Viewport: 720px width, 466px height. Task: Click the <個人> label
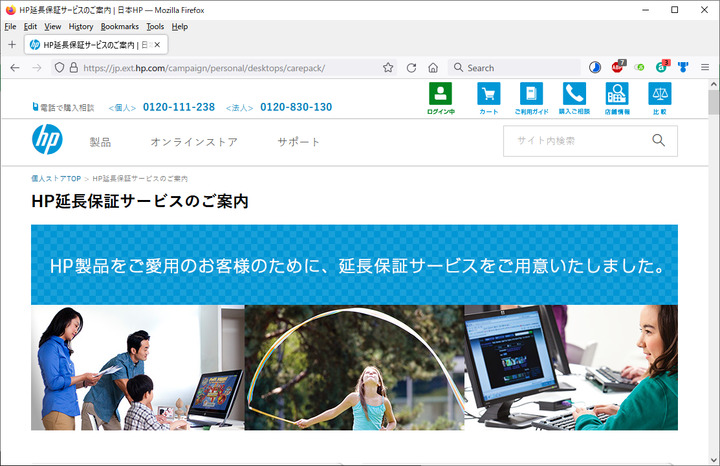(x=122, y=108)
